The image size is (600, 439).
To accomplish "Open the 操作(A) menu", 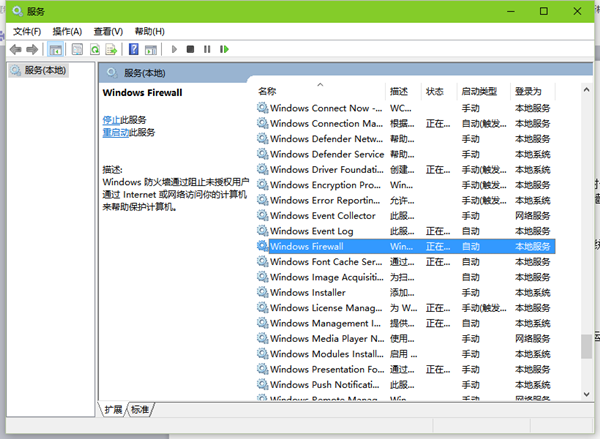I will [67, 31].
